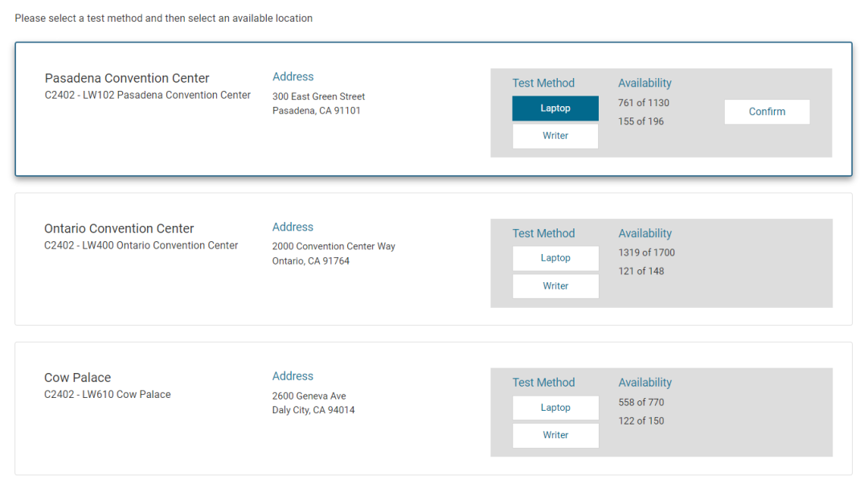Click the Ontario, CA 91764 text
868x492 pixels.
(310, 260)
